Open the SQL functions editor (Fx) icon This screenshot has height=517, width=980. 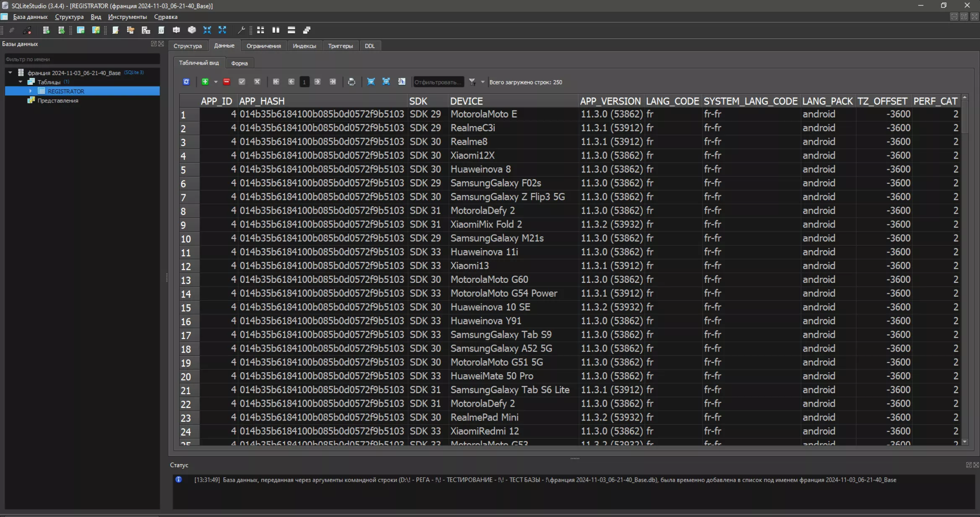point(146,30)
